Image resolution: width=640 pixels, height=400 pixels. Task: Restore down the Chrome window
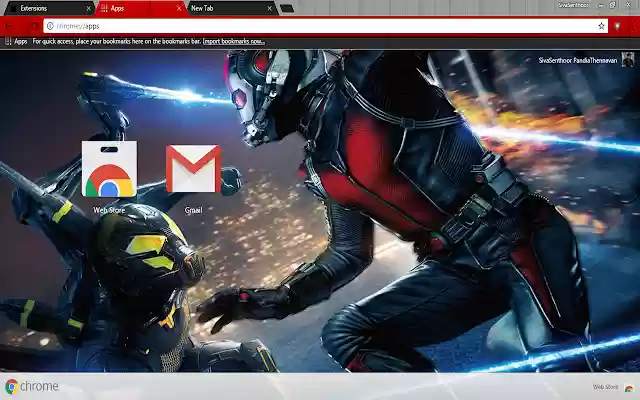613,5
